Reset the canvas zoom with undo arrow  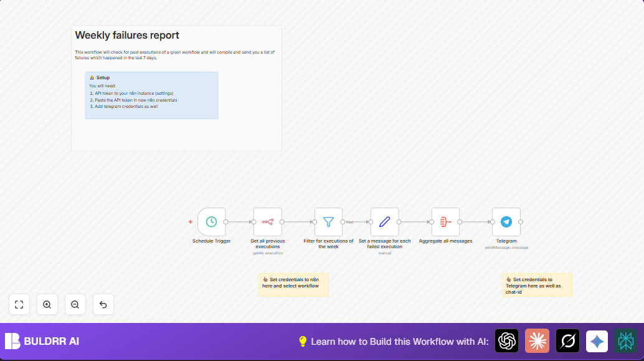pyautogui.click(x=103, y=304)
